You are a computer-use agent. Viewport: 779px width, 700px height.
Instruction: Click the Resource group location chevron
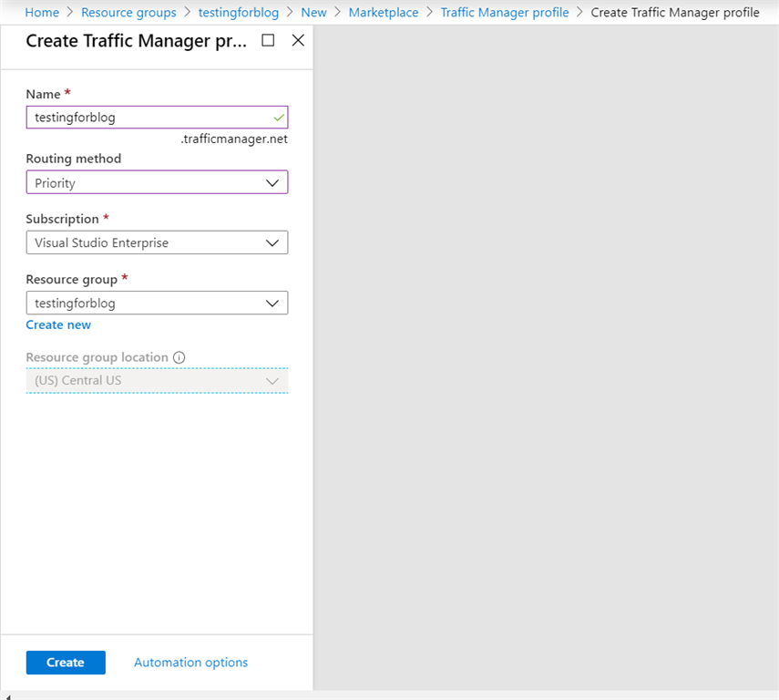[x=272, y=381]
